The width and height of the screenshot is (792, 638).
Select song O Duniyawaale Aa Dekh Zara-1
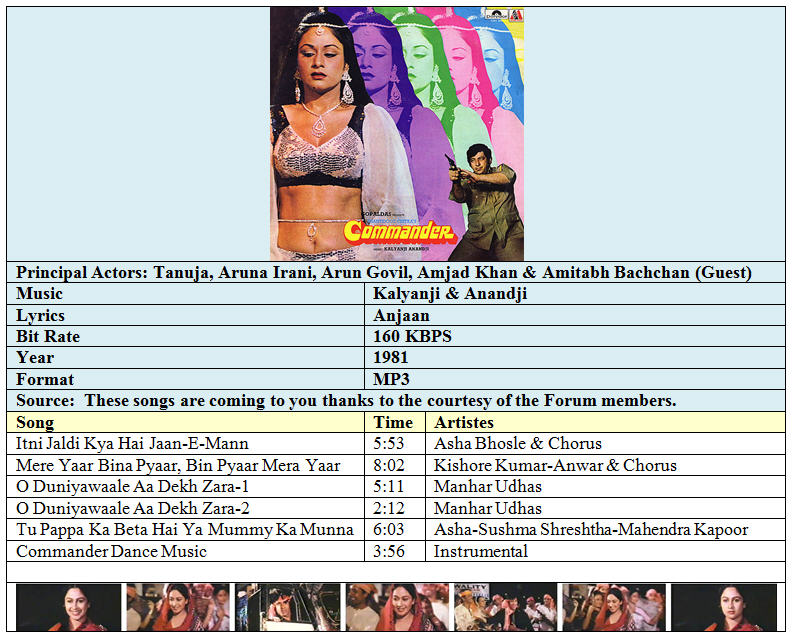(x=132, y=486)
